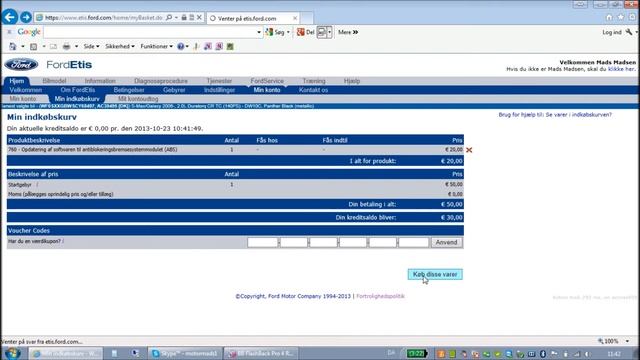Screen dimensions: 640x360
Task: Click 'Køb disse varer' button
Action: click(x=435, y=274)
